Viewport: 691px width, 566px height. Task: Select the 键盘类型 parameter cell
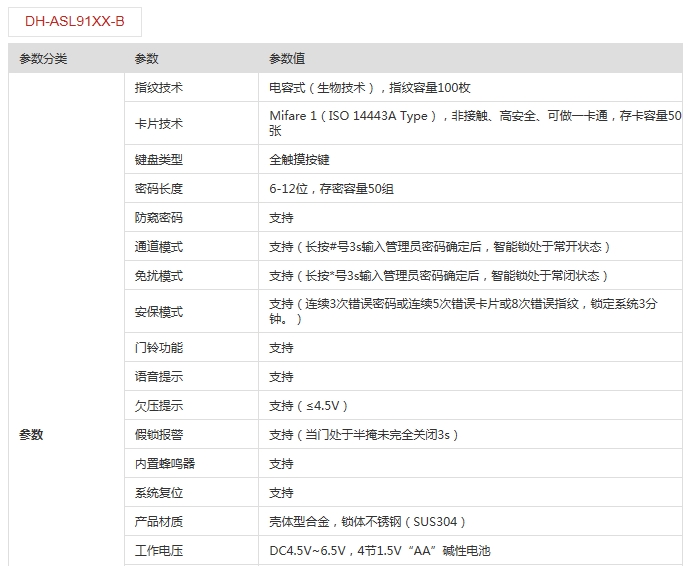[x=192, y=159]
